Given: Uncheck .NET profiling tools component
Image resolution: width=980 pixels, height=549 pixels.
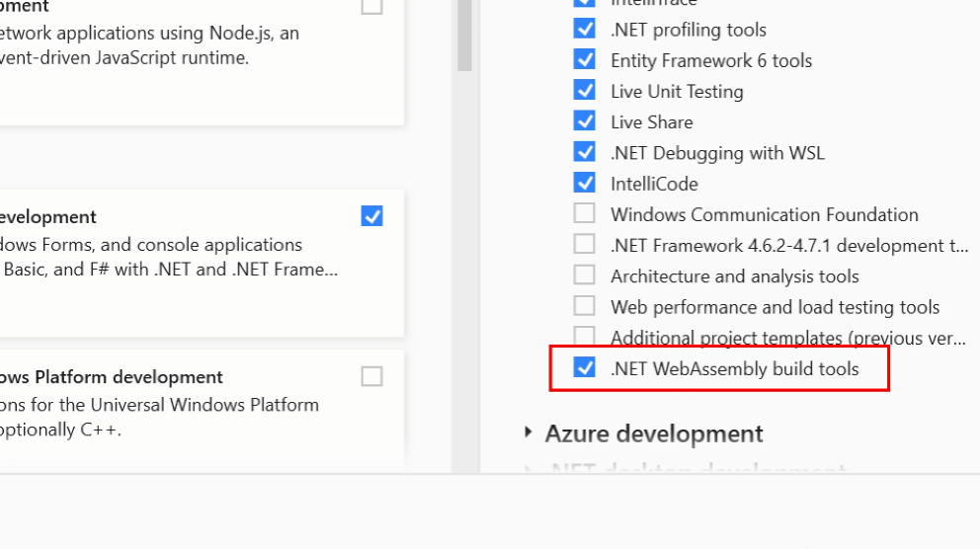Looking at the screenshot, I should (585, 30).
